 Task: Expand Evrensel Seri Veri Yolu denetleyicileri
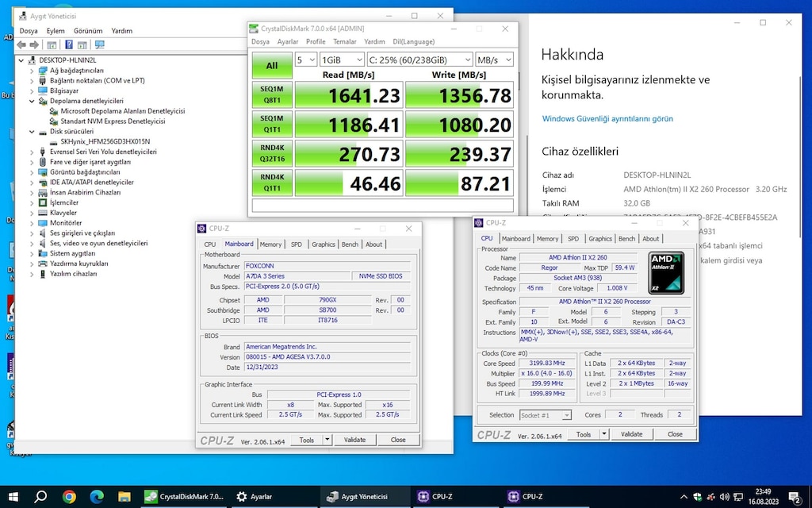32,152
